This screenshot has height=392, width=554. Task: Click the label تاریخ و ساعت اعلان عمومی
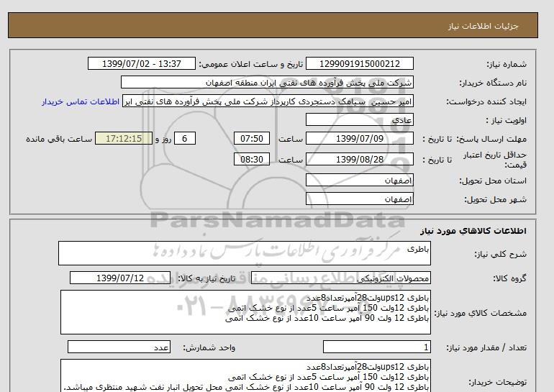251,64
